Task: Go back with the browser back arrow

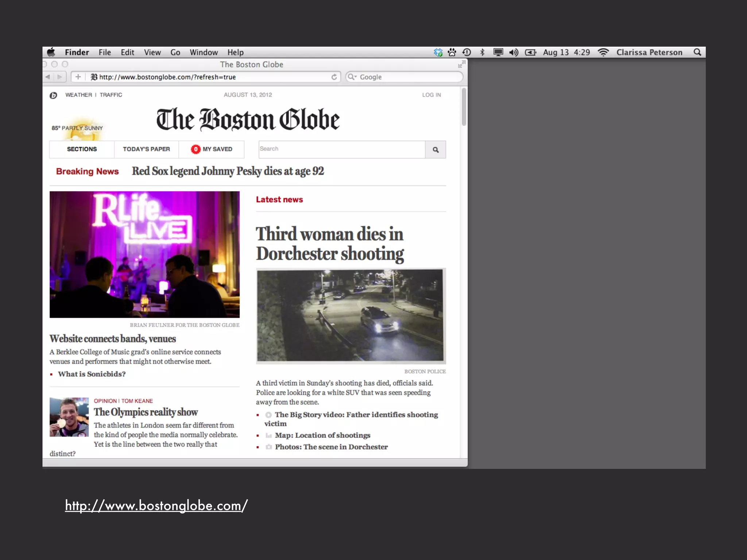Action: coord(48,77)
